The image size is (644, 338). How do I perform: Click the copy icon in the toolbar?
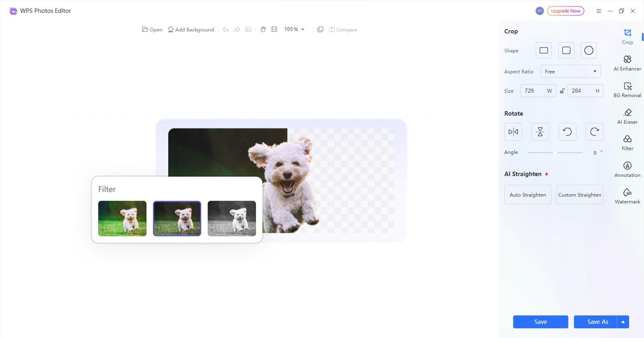(320, 29)
